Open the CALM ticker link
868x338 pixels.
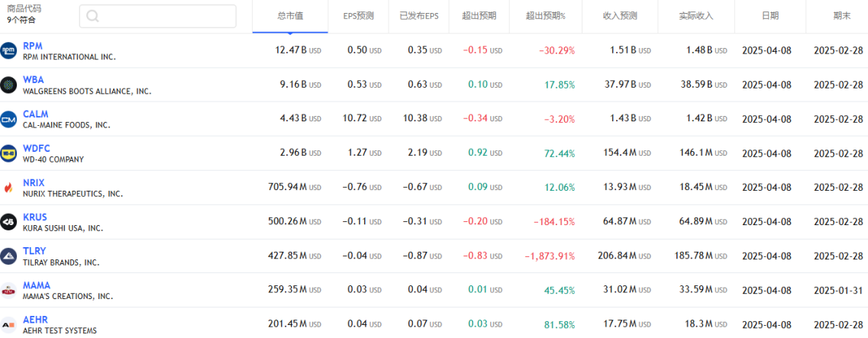click(x=35, y=114)
